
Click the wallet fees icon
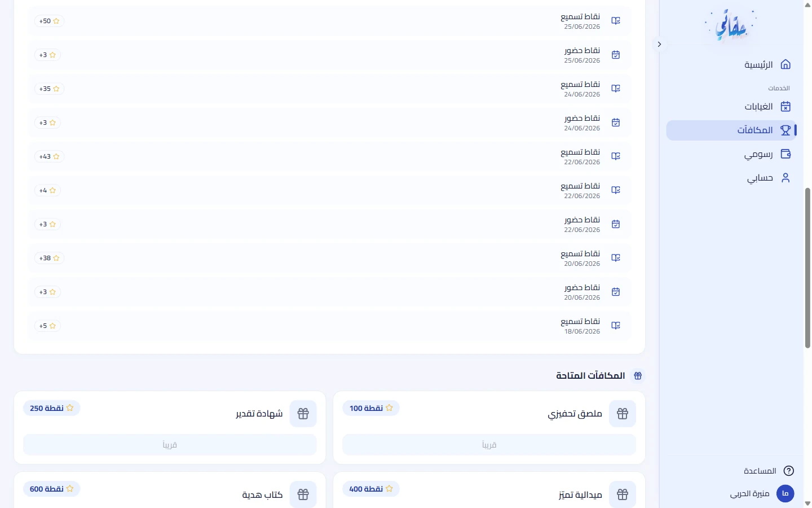(x=785, y=154)
